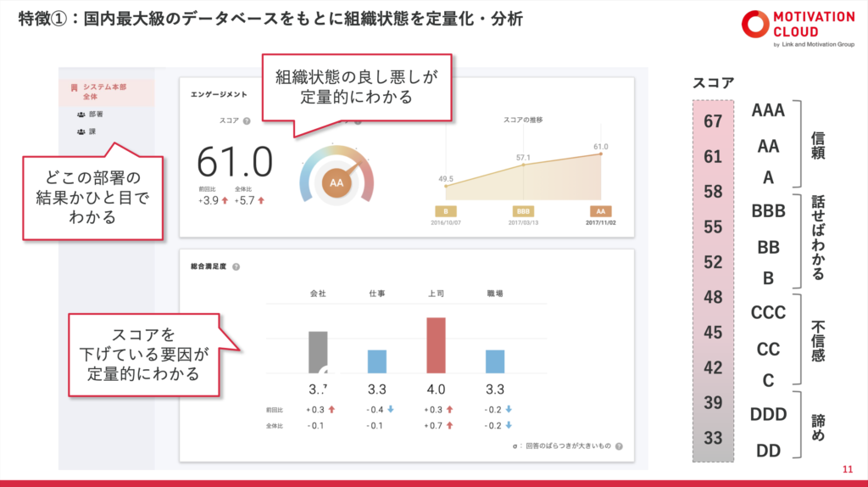Click the 61.0 engagement score
868x487 pixels.
[x=235, y=162]
